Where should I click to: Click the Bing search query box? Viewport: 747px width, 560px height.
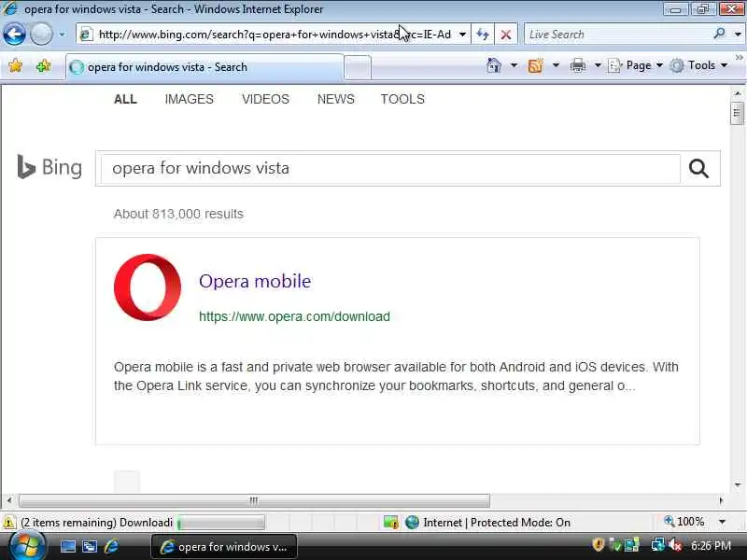tap(389, 169)
